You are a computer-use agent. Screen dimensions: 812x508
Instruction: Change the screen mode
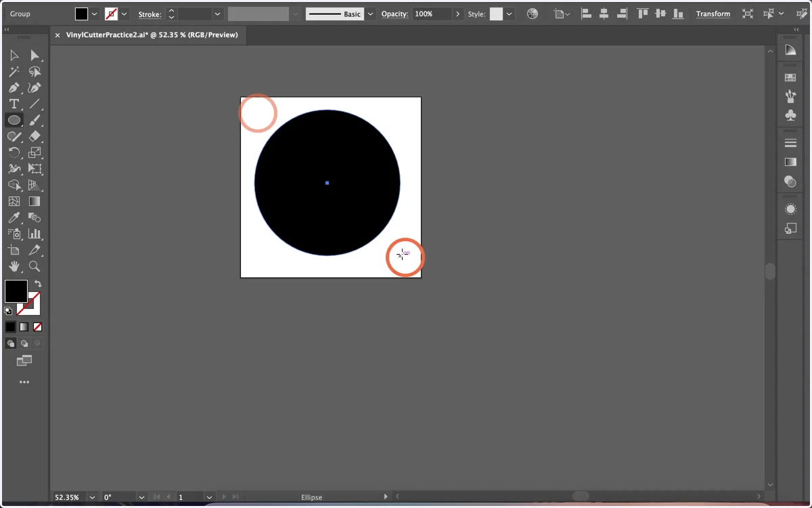pos(24,361)
